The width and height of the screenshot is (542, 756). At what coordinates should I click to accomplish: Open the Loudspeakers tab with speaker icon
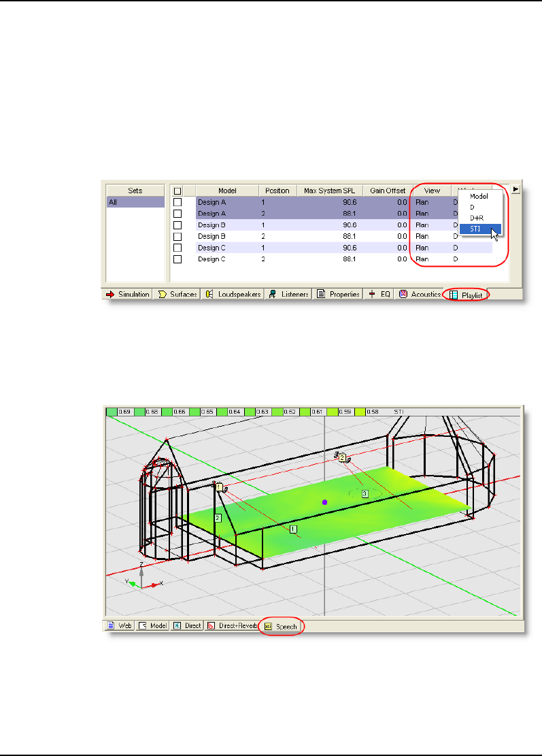pyautogui.click(x=233, y=294)
